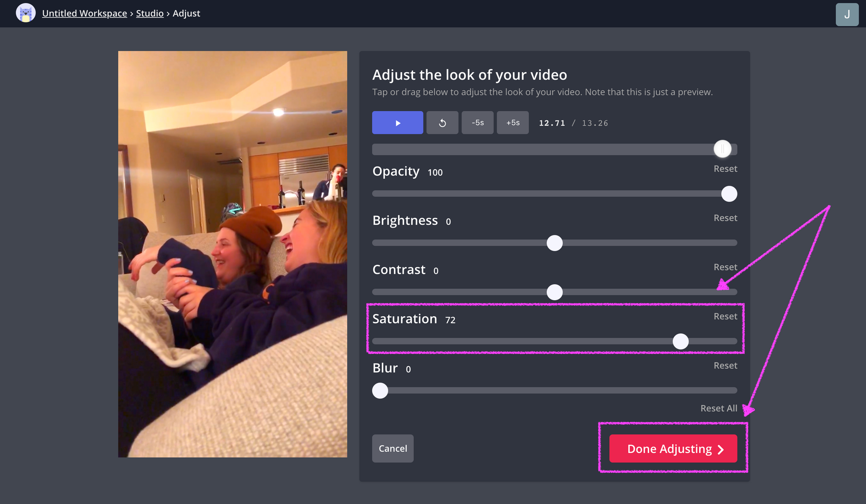Click Reset All adjustments

(x=719, y=408)
